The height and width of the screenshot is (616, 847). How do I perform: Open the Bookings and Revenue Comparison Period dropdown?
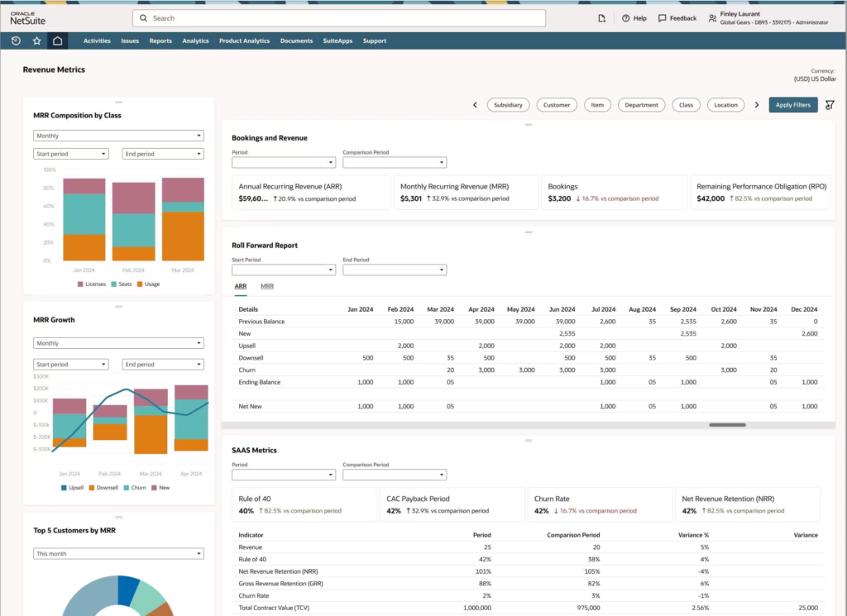click(395, 163)
